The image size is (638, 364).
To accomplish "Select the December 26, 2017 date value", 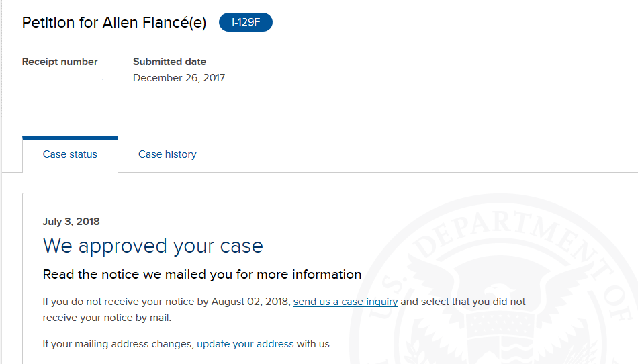I will [179, 78].
